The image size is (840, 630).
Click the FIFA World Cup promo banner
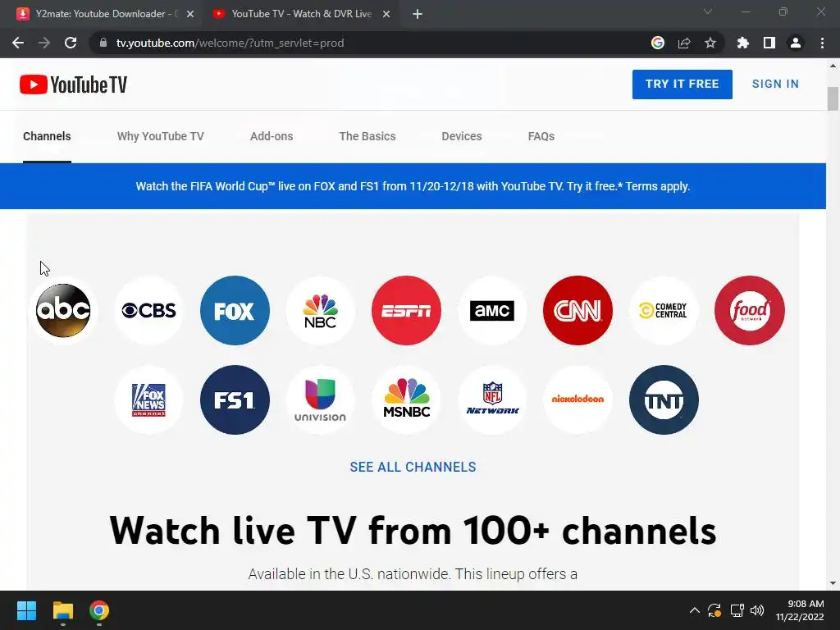pyautogui.click(x=413, y=186)
